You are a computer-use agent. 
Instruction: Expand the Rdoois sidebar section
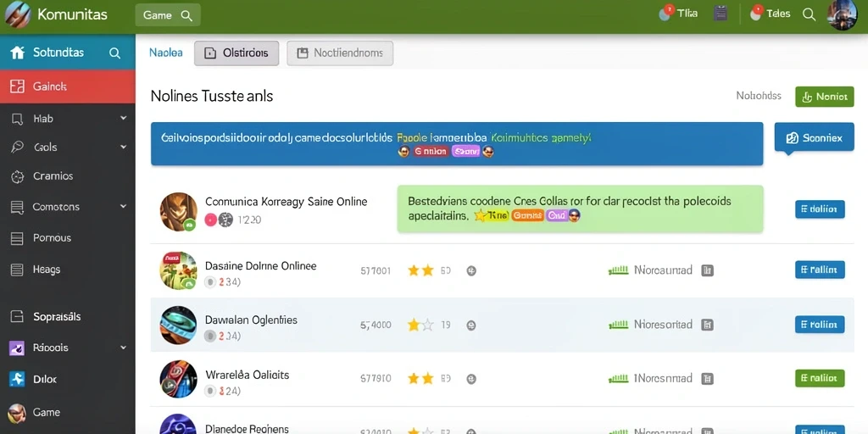[x=123, y=348]
